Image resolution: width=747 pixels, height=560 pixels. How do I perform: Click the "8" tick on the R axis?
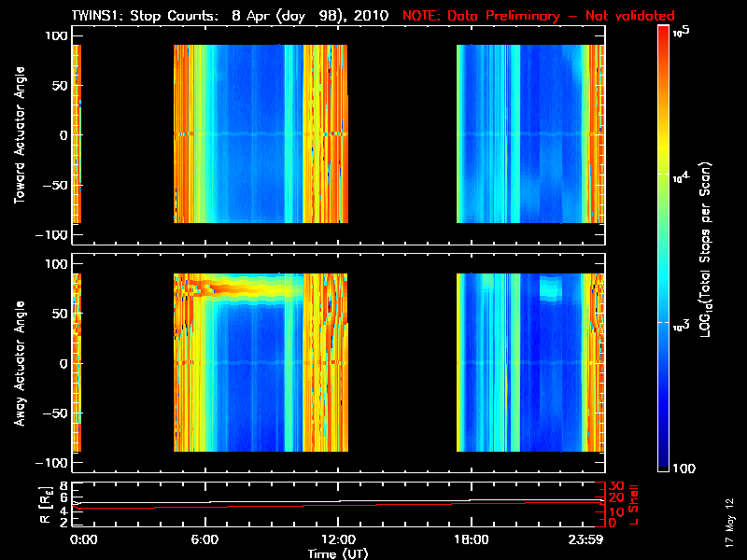point(63,486)
